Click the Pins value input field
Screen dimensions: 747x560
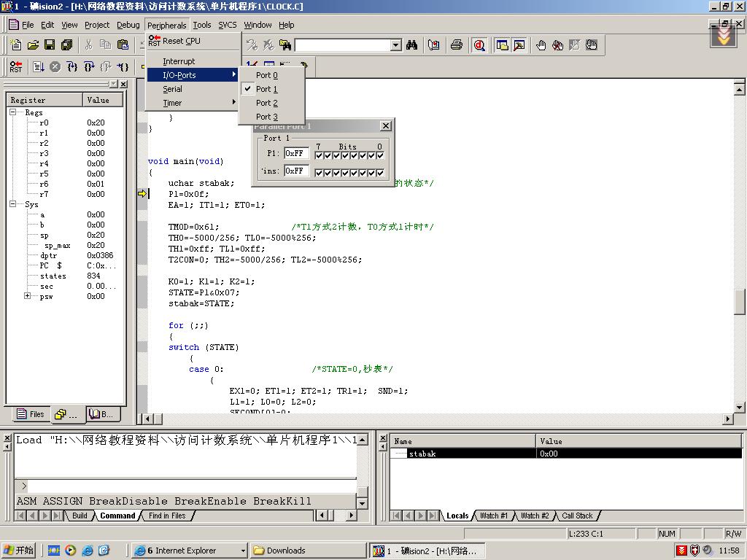click(x=296, y=171)
